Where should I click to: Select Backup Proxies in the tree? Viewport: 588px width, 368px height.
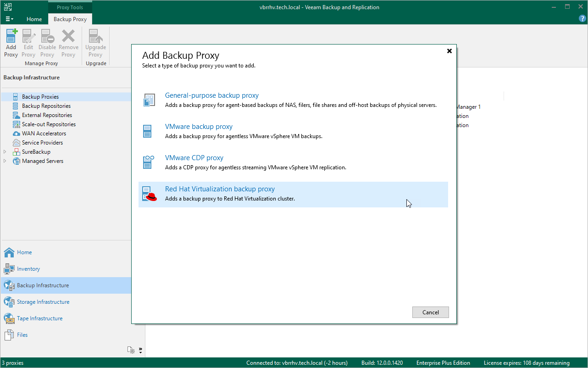40,97
